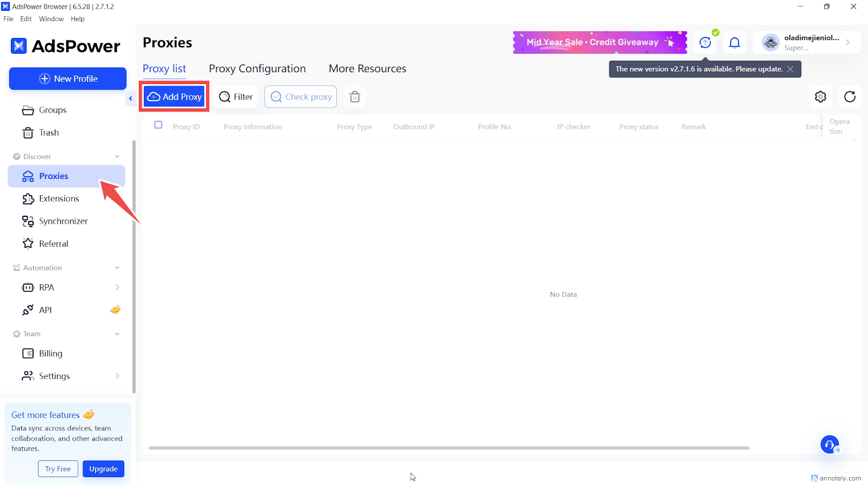Viewport: 868px width, 488px height.
Task: Click the Upgrade button
Action: point(103,469)
